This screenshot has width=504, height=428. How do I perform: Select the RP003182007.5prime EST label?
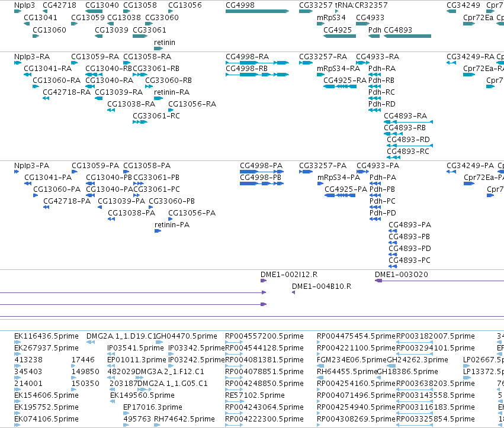point(435,336)
